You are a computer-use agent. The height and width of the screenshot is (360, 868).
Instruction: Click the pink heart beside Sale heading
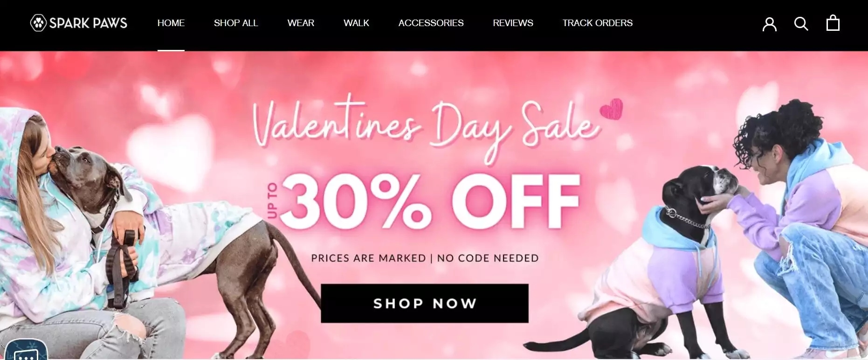(x=611, y=109)
